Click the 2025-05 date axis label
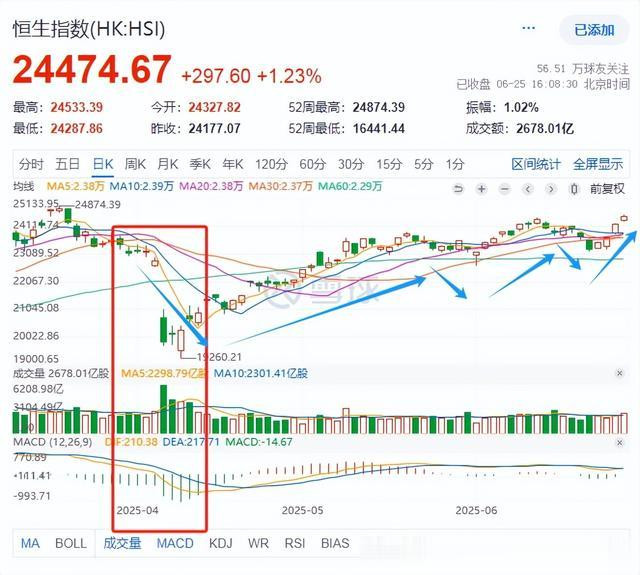The height and width of the screenshot is (575, 640). pos(302,511)
